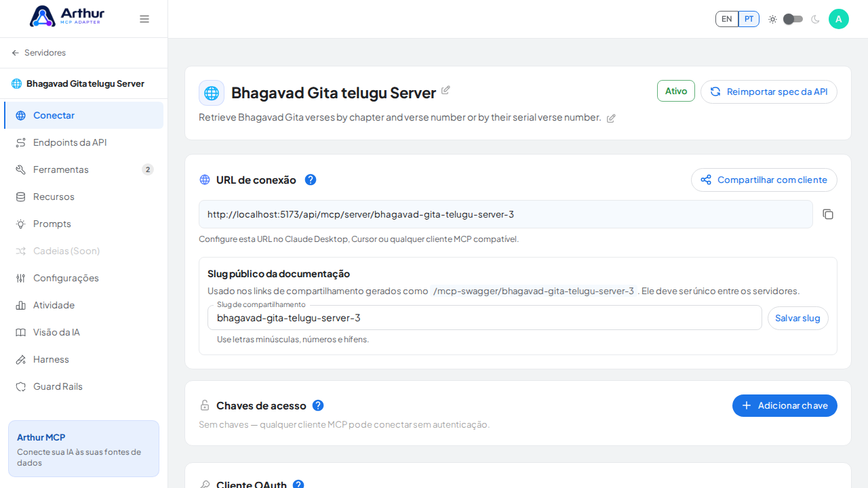Click the Cliente OAuth heading
868x488 pixels.
(252, 485)
